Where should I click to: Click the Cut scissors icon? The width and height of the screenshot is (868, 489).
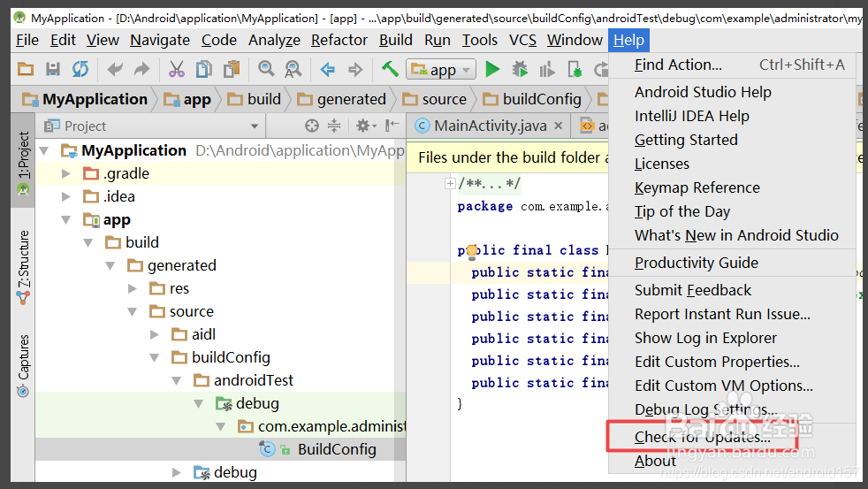click(176, 69)
